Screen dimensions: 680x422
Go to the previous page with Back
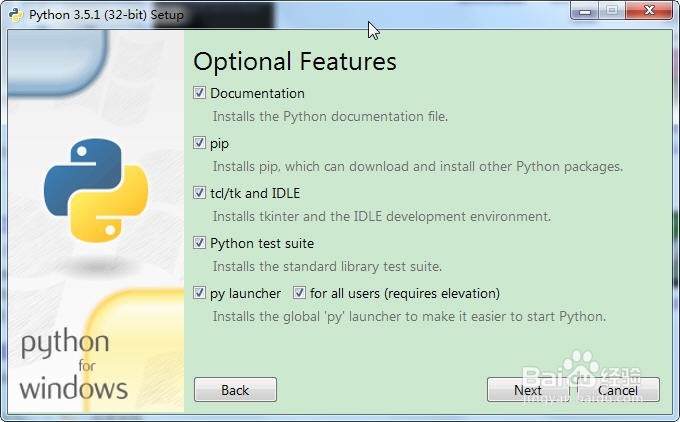pyautogui.click(x=235, y=389)
